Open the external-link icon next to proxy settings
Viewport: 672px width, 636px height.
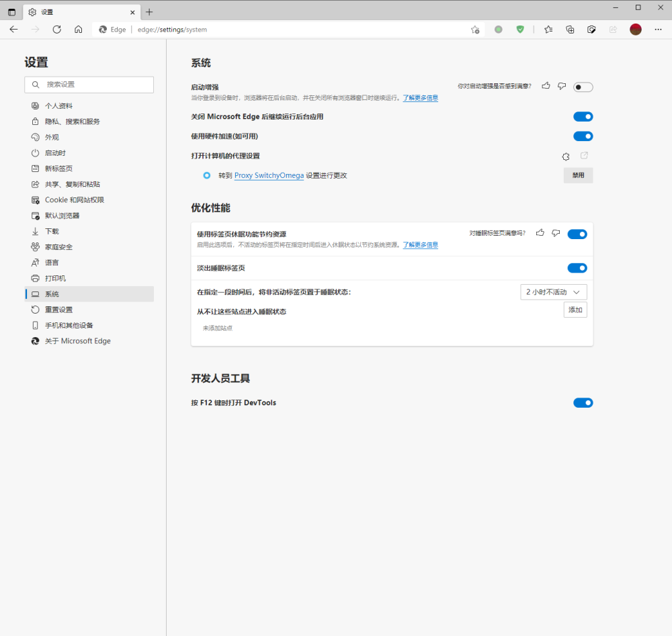tap(583, 155)
